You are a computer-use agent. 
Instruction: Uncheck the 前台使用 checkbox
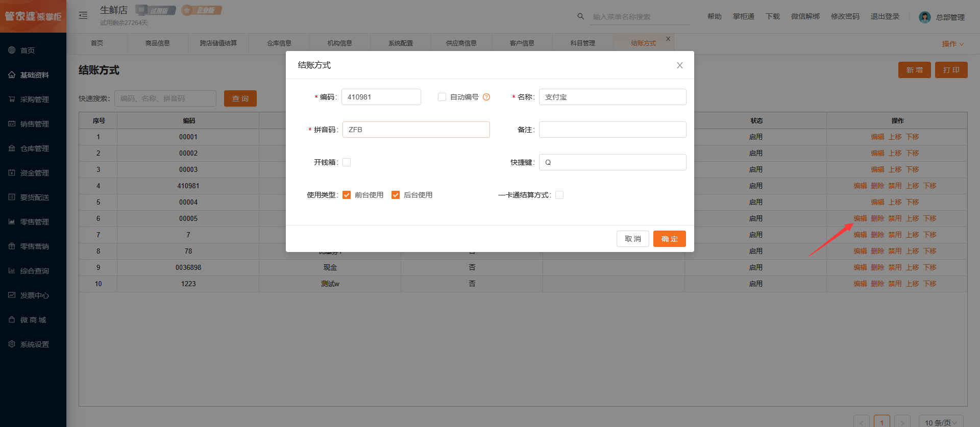(347, 195)
